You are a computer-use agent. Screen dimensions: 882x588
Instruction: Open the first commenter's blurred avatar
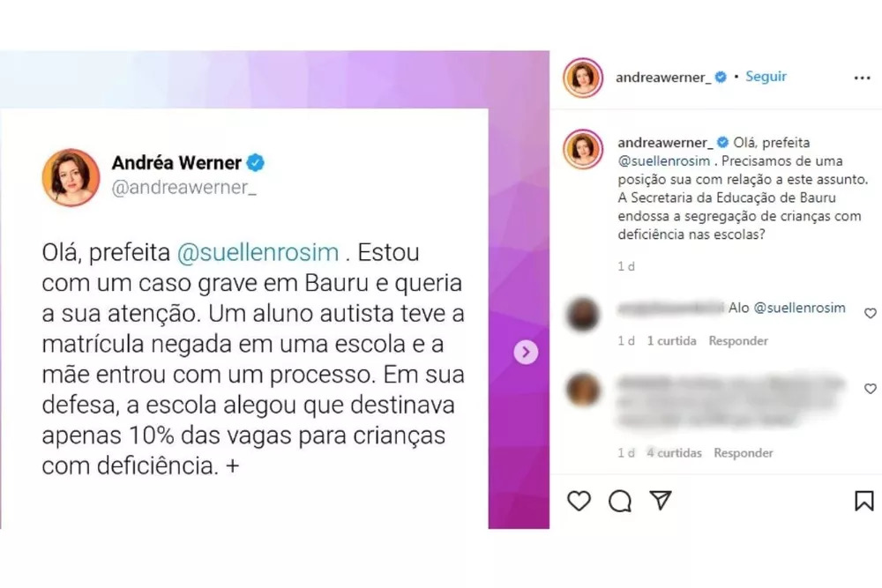(583, 313)
